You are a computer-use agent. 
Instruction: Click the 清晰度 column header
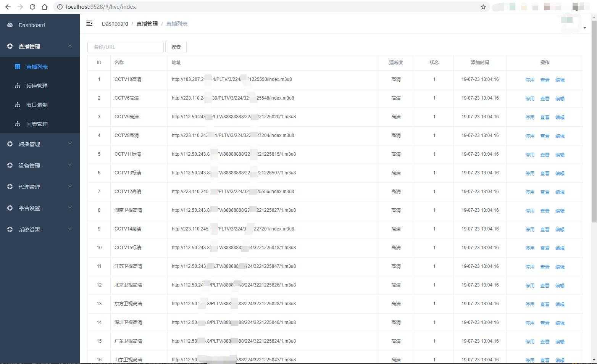(396, 63)
